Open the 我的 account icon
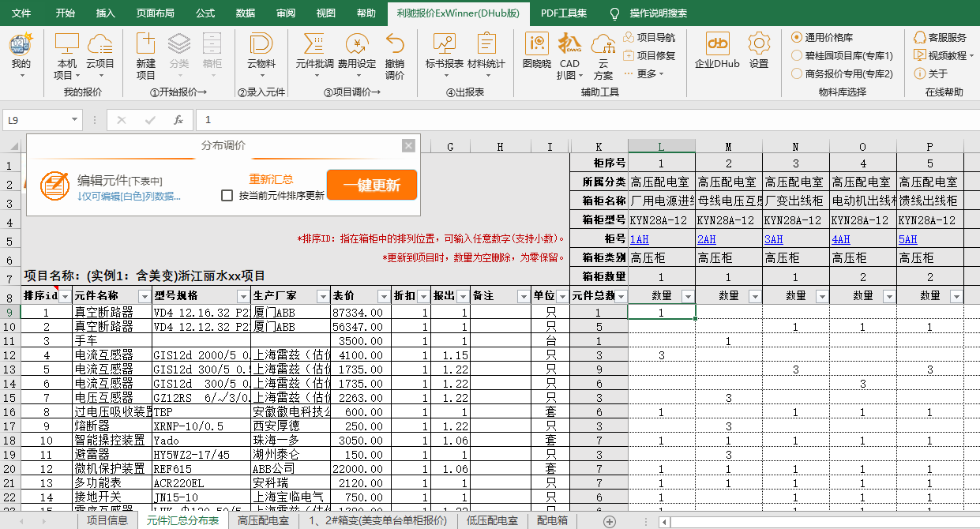Screen dimensions: 980x529 pos(21,54)
